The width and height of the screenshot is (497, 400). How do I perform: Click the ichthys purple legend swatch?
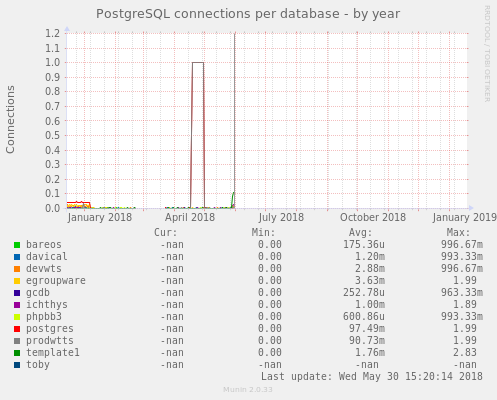17,305
